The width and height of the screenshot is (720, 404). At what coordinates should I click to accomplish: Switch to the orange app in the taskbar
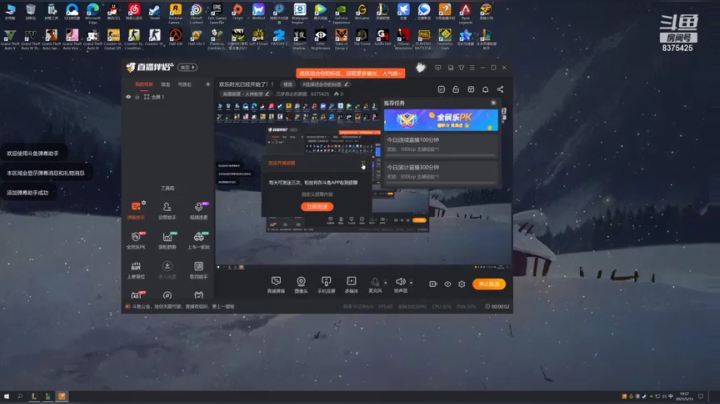point(62,396)
